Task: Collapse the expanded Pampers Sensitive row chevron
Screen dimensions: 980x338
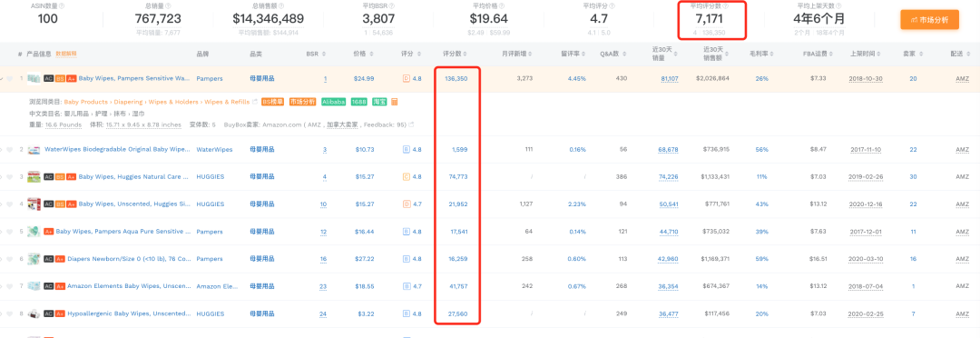Action: [2, 79]
